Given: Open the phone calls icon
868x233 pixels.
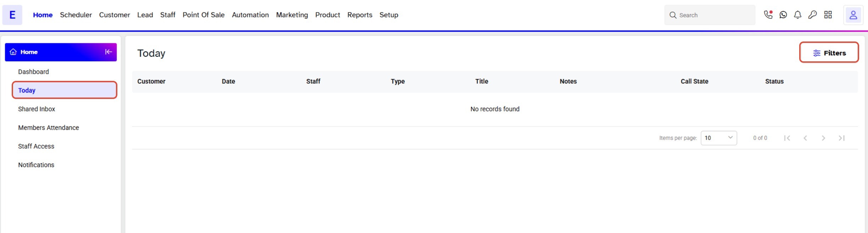Looking at the screenshot, I should pos(768,15).
